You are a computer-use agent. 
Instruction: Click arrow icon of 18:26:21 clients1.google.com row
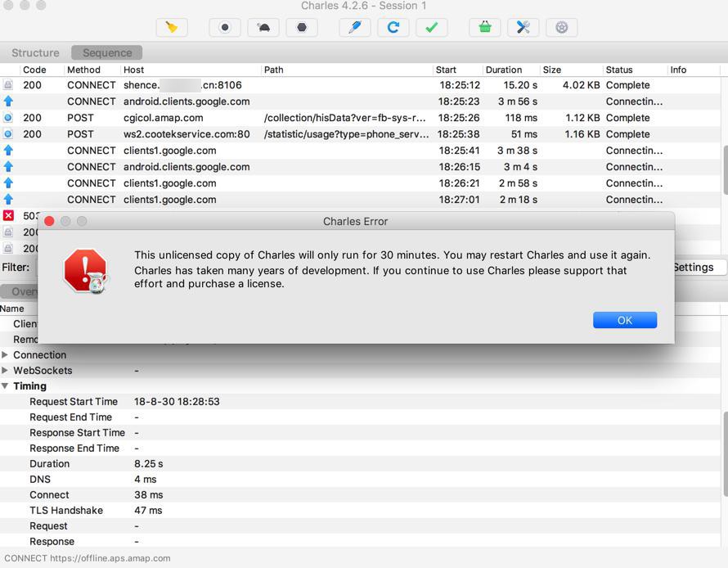click(x=8, y=183)
